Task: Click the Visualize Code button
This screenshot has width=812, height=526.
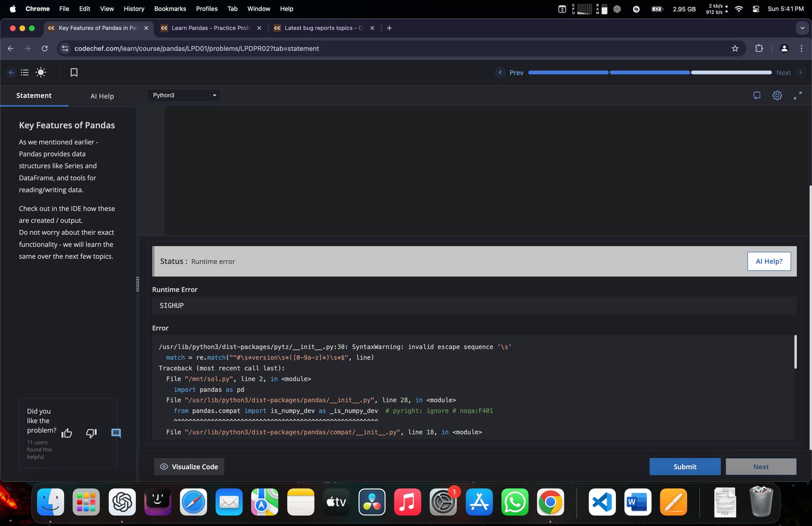Action: pos(189,467)
